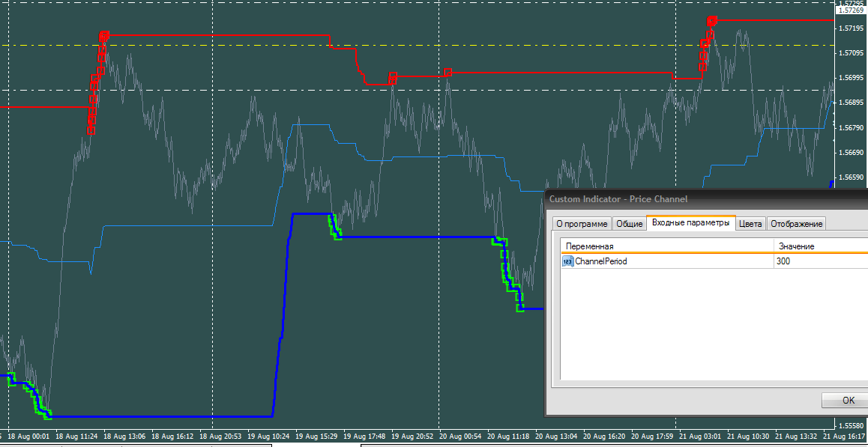
Task: Click the 21 Aug 03:01 time label
Action: pos(700,436)
